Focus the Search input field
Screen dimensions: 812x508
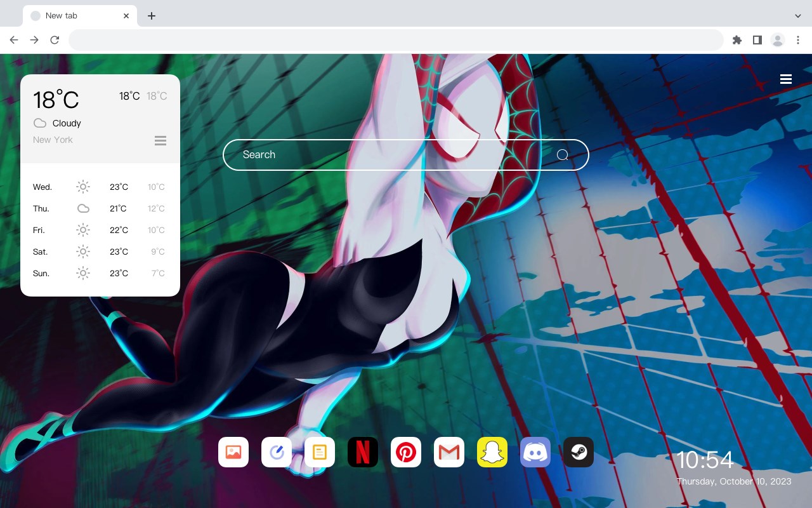tap(406, 155)
